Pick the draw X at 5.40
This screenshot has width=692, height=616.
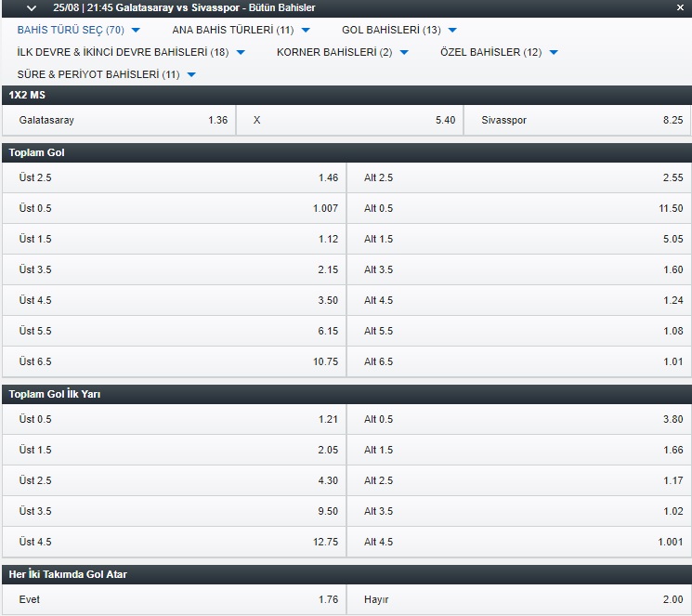click(350, 120)
